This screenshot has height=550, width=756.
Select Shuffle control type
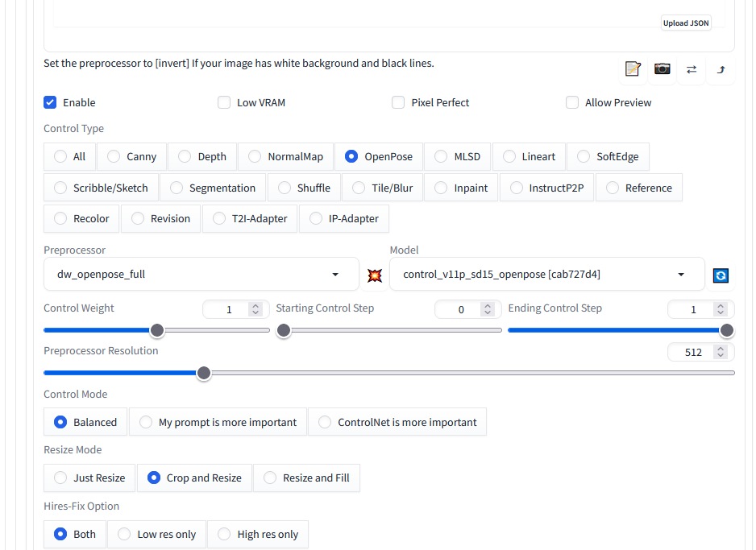pyautogui.click(x=304, y=188)
